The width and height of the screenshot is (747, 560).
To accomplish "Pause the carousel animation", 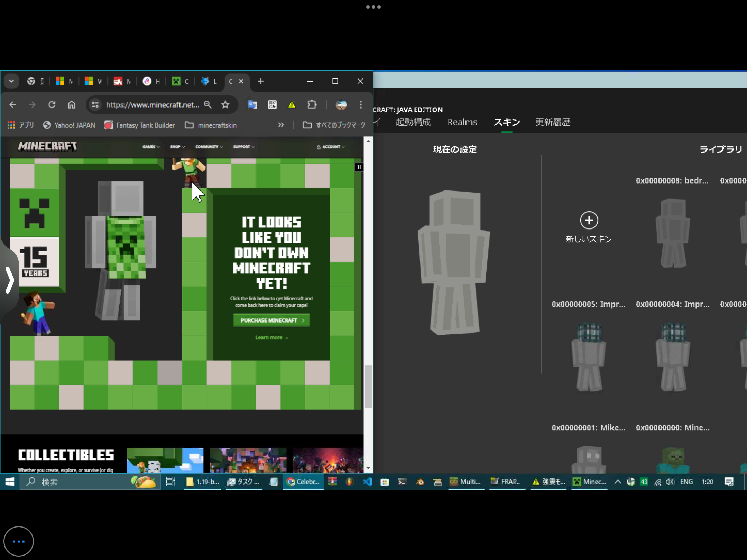I will pos(359,167).
